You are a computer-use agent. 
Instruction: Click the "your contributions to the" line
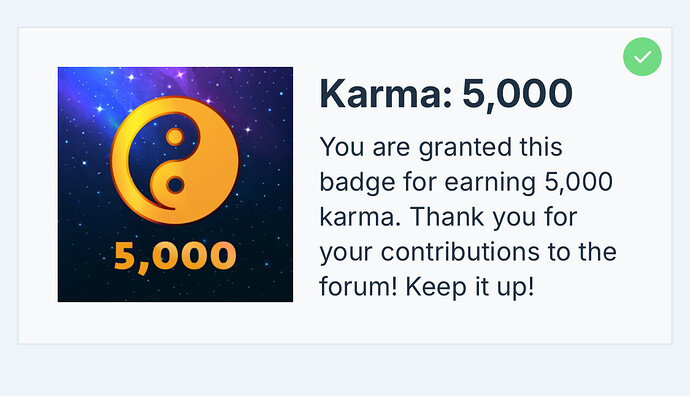pyautogui.click(x=468, y=252)
